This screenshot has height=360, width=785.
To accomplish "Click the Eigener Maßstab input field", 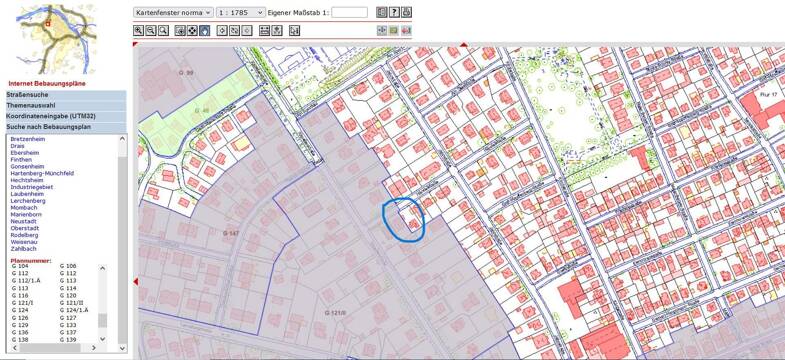I will point(349,13).
